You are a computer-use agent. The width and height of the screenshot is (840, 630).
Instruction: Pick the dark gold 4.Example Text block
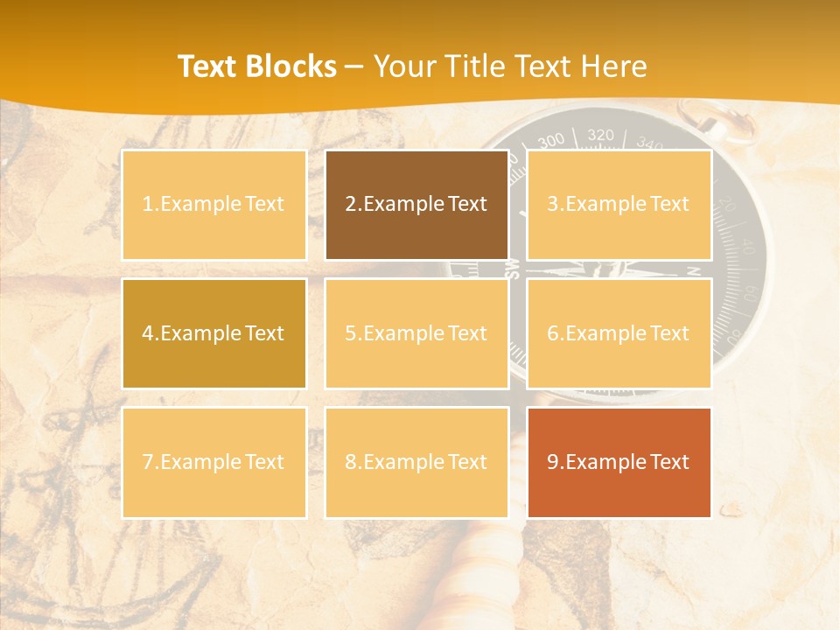(213, 333)
